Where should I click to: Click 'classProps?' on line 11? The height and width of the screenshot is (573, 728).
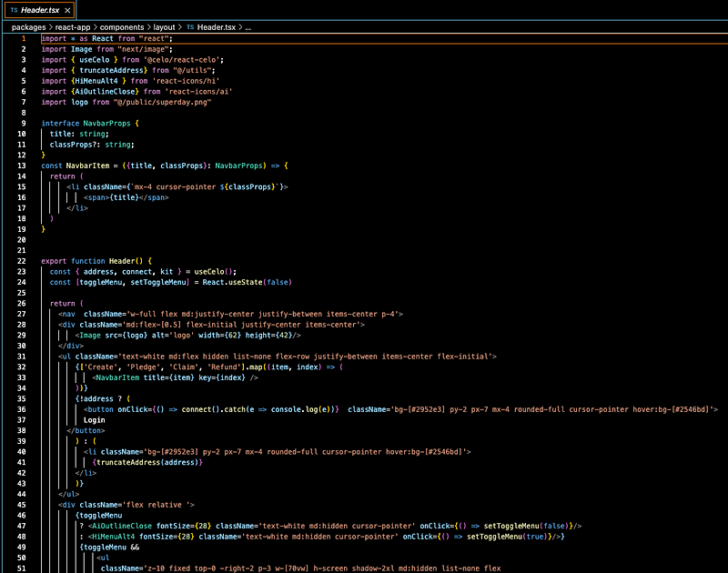point(76,145)
